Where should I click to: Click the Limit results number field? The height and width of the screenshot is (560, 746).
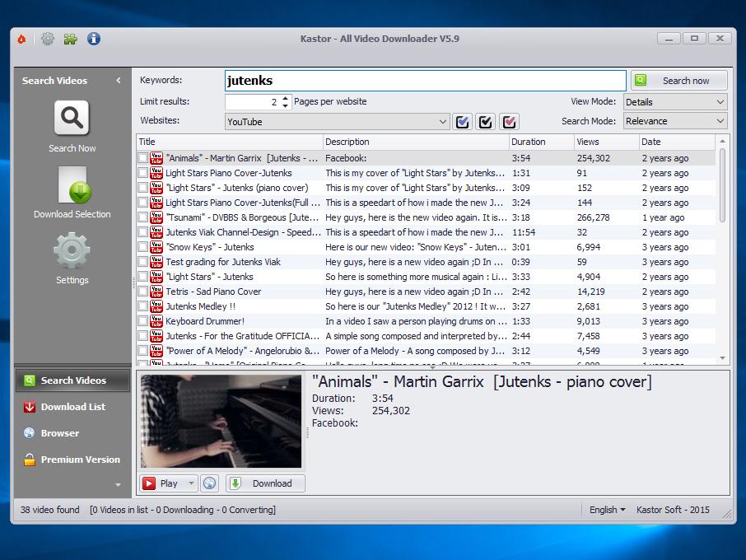point(253,102)
